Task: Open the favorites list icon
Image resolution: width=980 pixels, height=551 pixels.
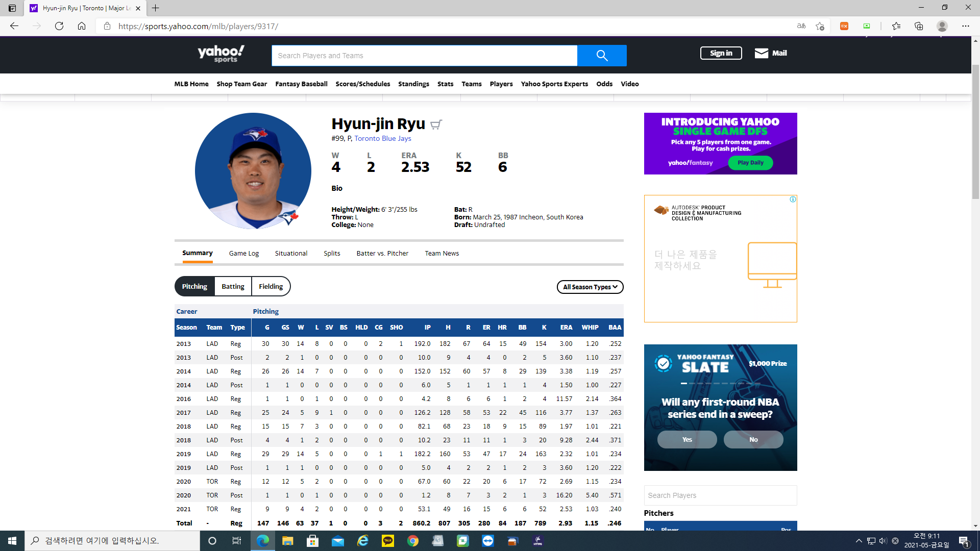Action: 896,26
